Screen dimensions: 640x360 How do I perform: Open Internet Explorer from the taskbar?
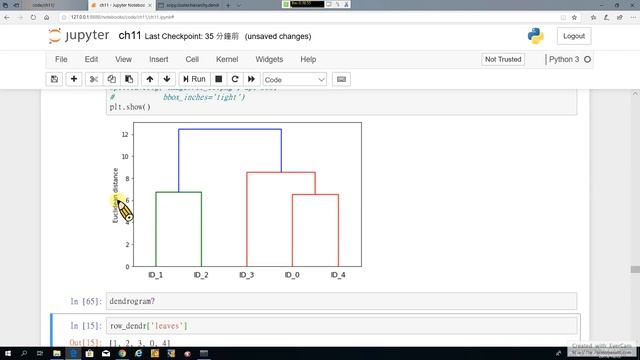pos(138,353)
